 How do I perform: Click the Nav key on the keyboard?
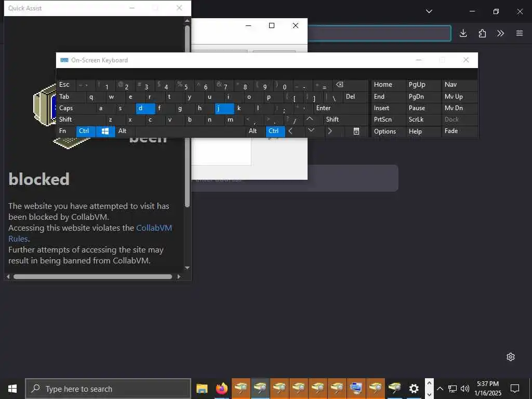click(x=459, y=85)
